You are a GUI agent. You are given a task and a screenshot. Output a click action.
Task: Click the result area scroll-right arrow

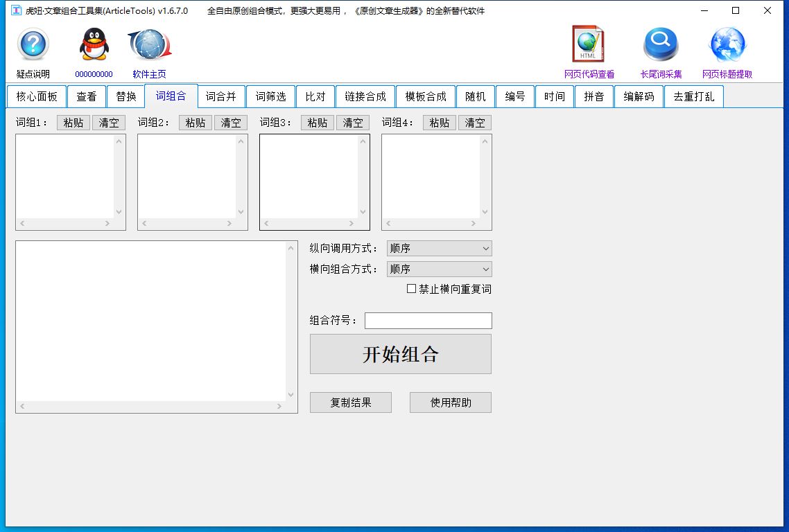tap(279, 407)
